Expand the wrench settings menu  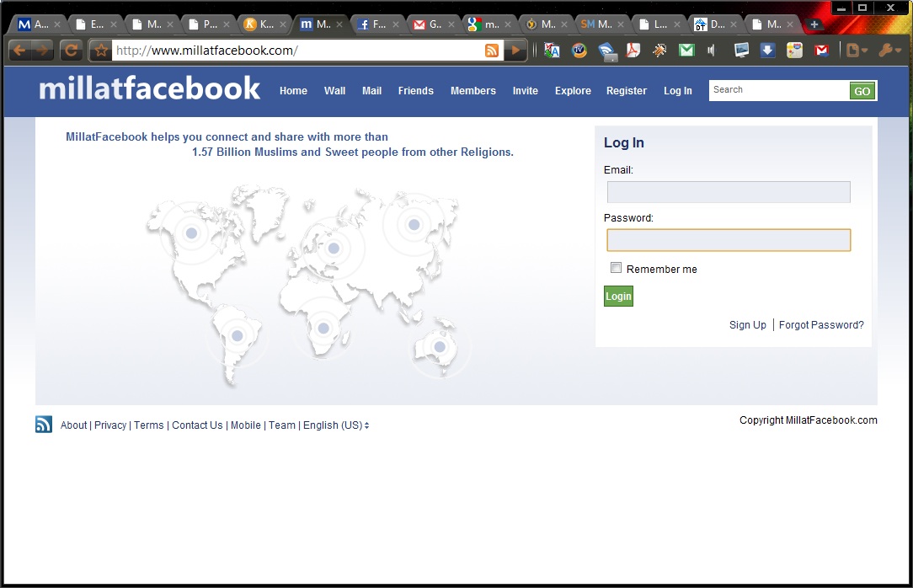click(x=889, y=51)
